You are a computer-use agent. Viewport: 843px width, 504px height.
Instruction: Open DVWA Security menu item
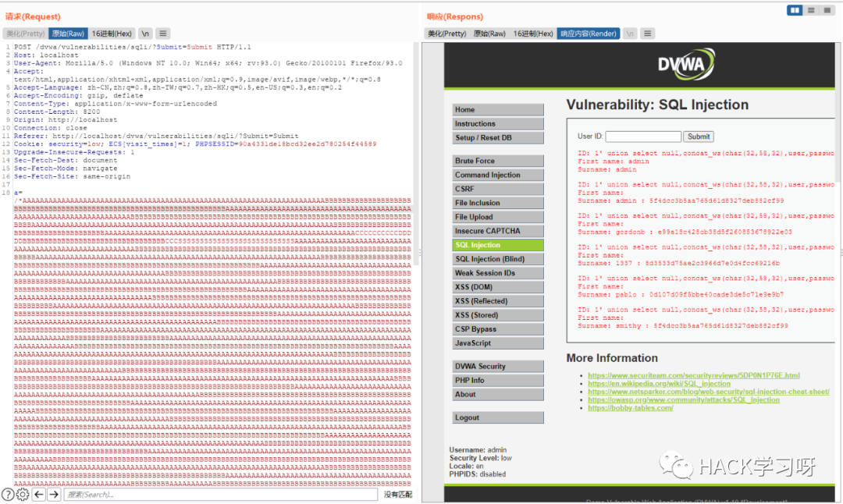point(498,366)
